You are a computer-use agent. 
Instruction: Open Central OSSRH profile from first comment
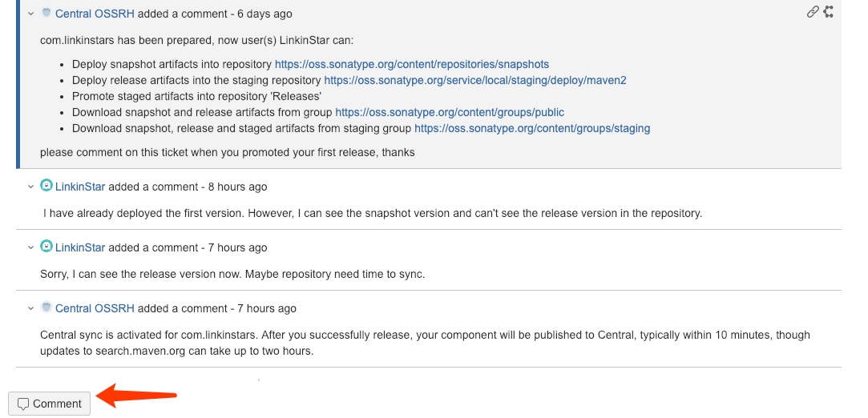[95, 14]
